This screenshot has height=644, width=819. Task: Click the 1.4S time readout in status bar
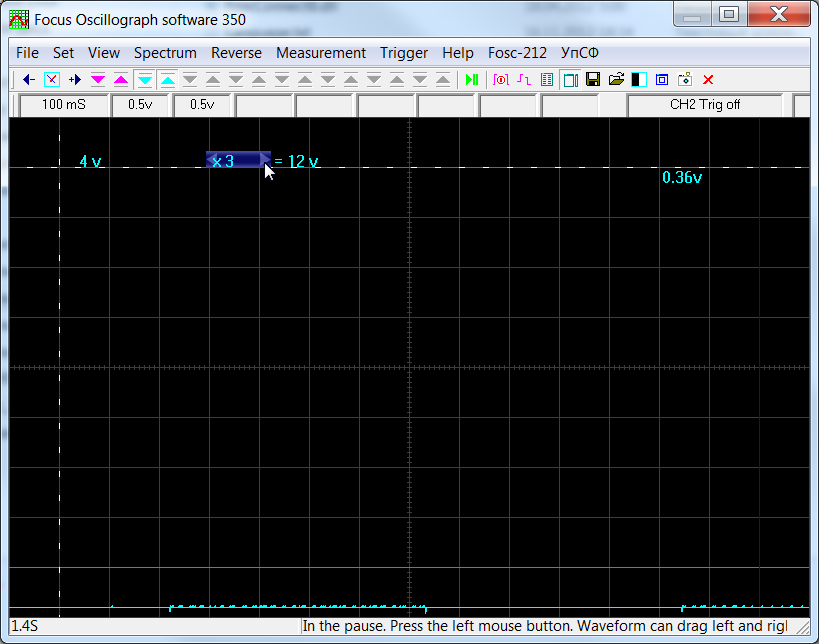(25, 626)
